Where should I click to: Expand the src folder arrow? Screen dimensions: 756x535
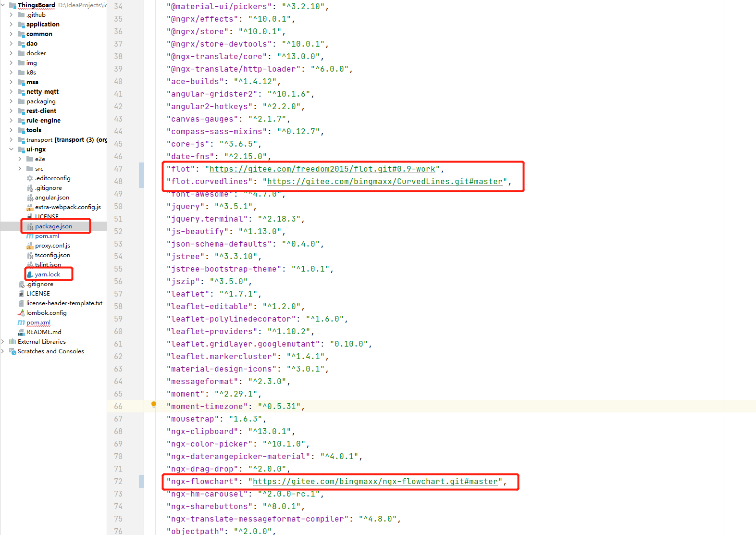point(20,169)
